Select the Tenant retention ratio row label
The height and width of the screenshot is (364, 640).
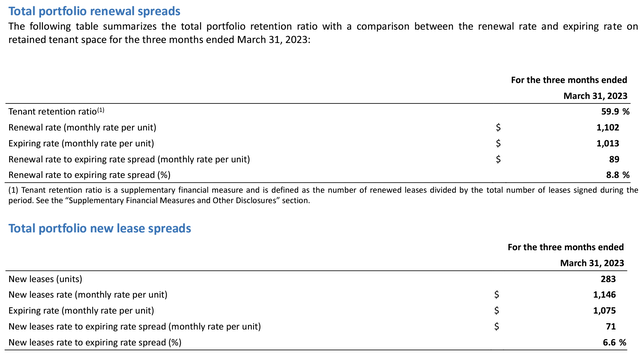click(x=52, y=111)
